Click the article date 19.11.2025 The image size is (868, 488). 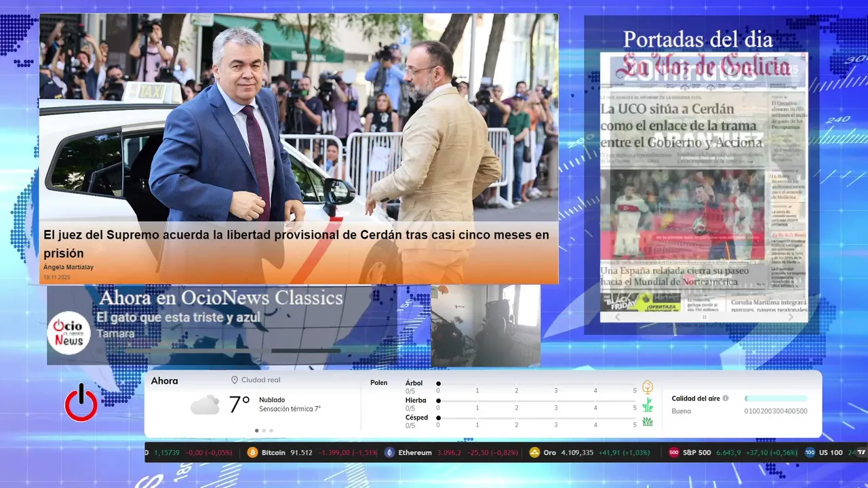(57, 277)
